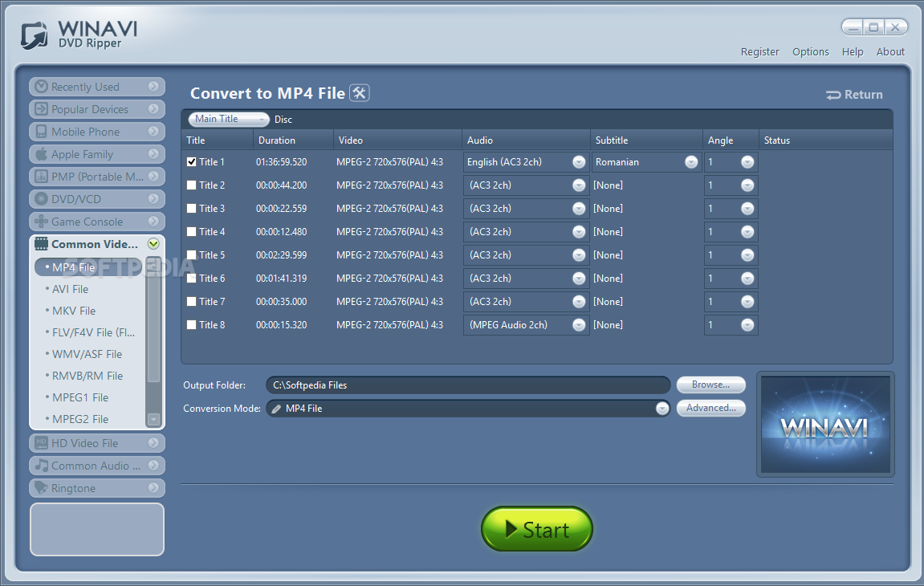Uncheck the Title 1 checkbox

point(192,161)
